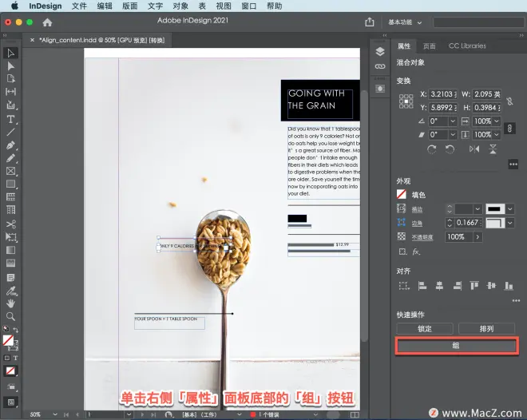Screen dimensions: 527x420
Task: Toggle constrain scale proportions link
Action: click(x=510, y=128)
